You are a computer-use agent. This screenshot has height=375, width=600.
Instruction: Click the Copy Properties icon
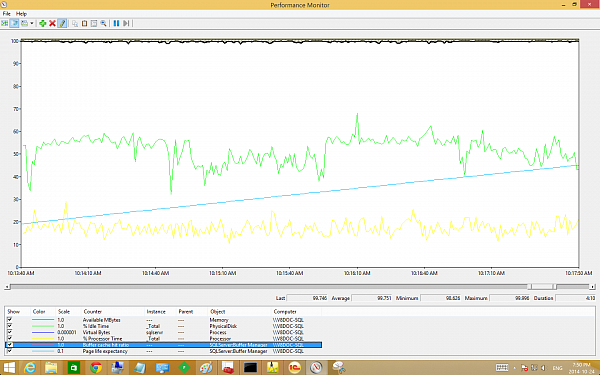(75, 23)
